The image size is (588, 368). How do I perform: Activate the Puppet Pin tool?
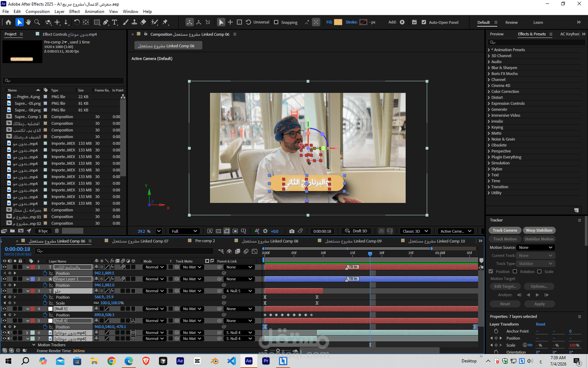coord(165,22)
